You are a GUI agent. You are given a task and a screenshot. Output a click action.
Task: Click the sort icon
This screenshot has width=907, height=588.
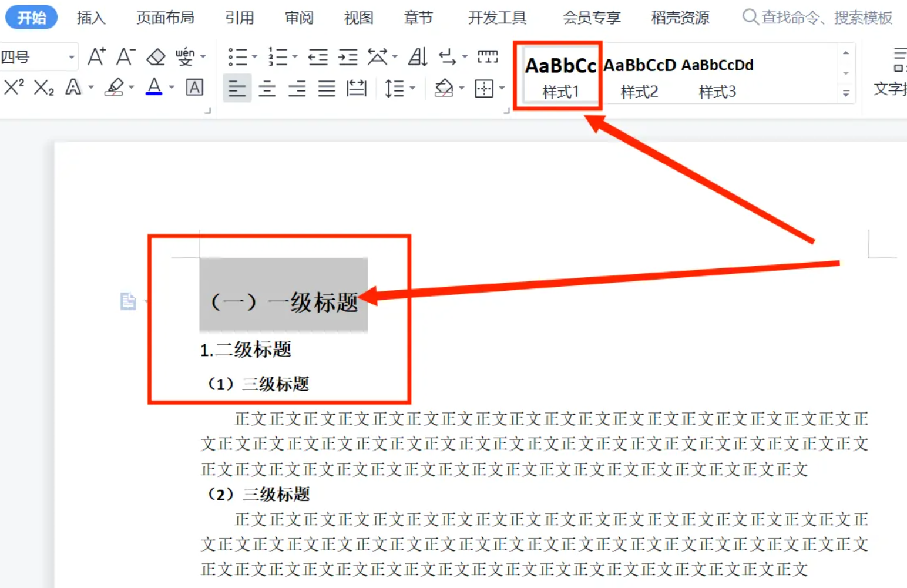418,57
